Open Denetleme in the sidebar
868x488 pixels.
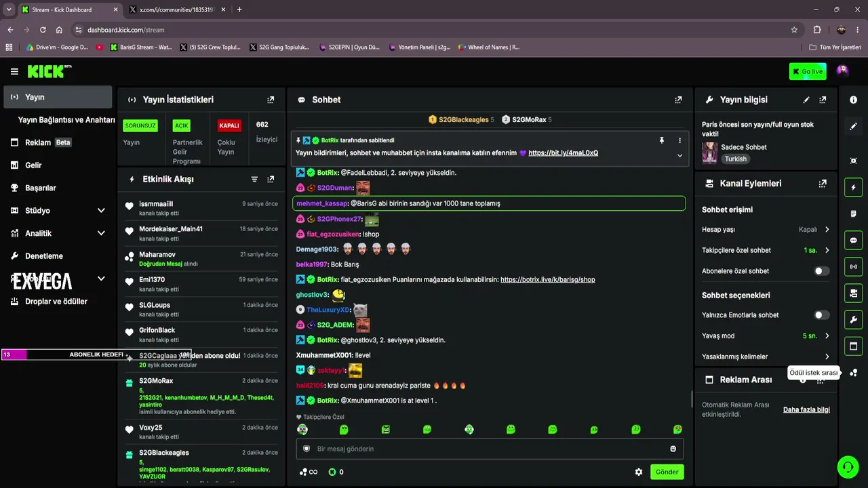click(57, 256)
